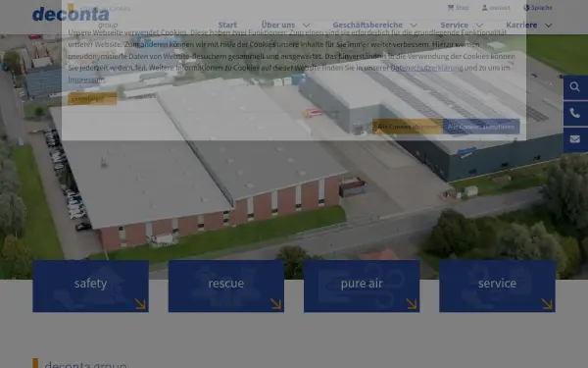Open the safety tile
Viewport: 588px width, 368px height.
pos(91,287)
